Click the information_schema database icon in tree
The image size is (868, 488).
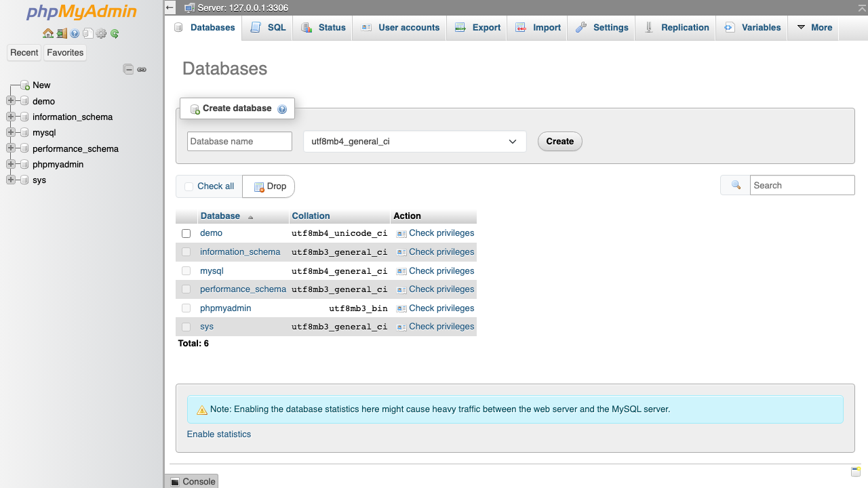point(24,117)
